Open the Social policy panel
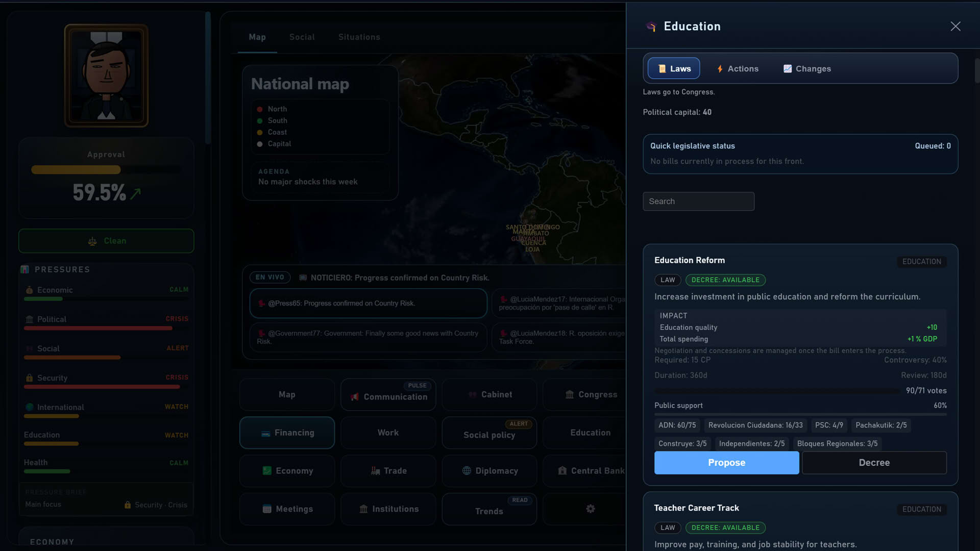The height and width of the screenshot is (551, 980). click(x=489, y=433)
